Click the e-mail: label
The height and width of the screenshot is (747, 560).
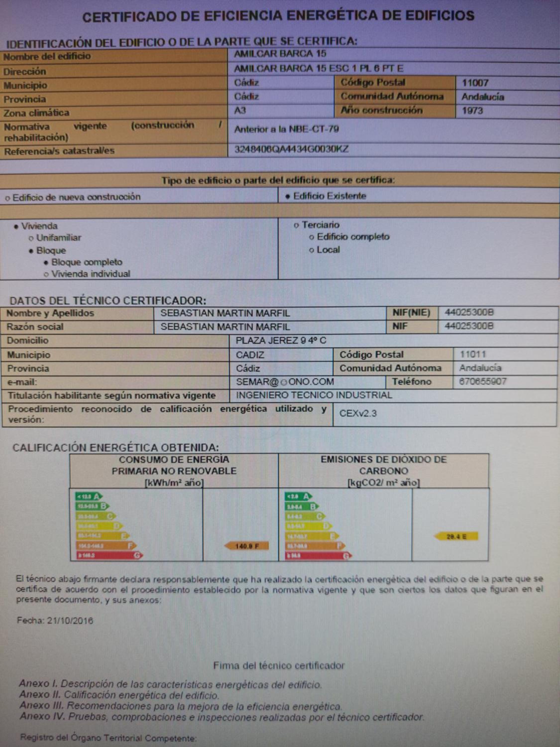22,382
